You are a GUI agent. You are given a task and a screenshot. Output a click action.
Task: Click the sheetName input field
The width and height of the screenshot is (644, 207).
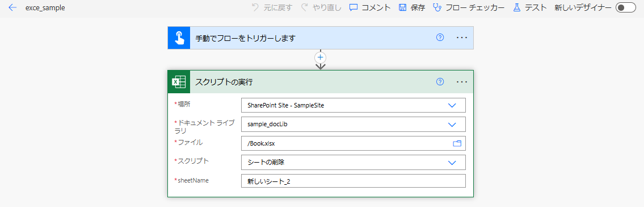[x=353, y=181]
